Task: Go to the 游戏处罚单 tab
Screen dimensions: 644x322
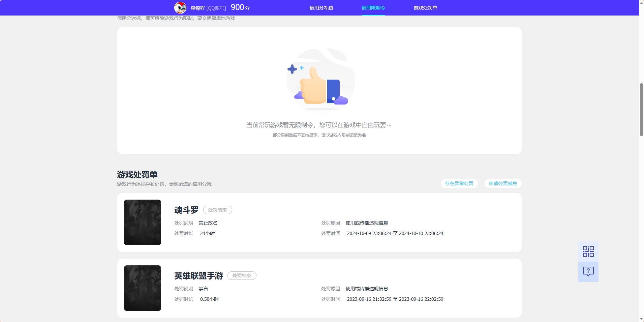Action: pyautogui.click(x=425, y=8)
